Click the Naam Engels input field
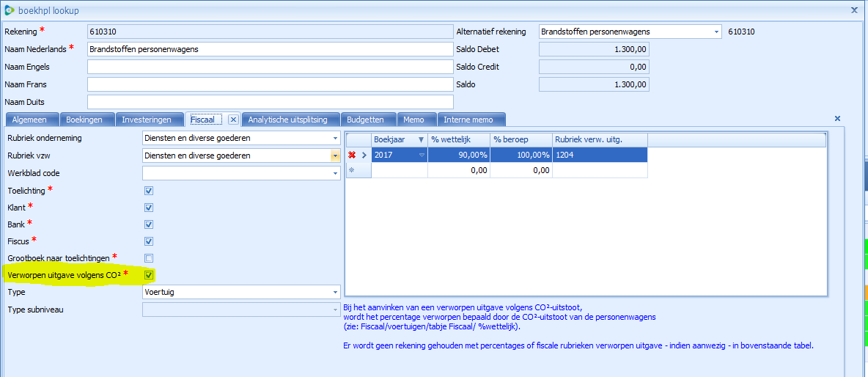The height and width of the screenshot is (377, 868). pos(270,67)
